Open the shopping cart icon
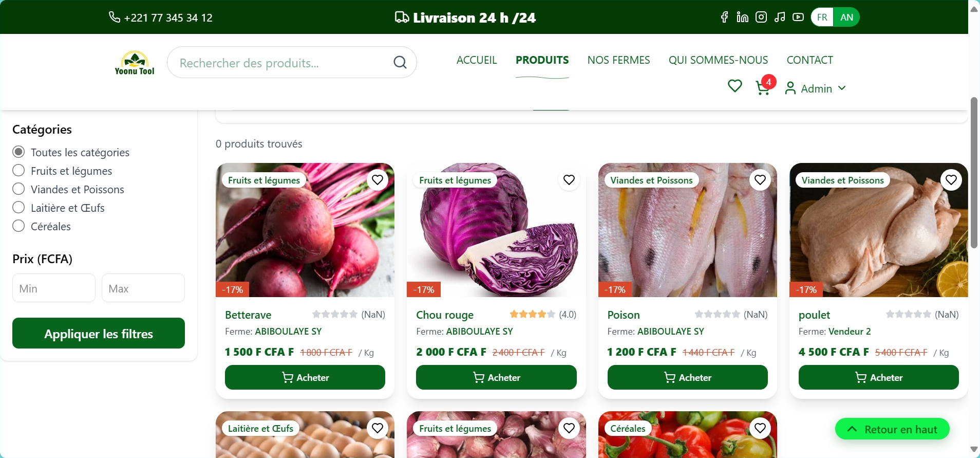 pos(763,88)
